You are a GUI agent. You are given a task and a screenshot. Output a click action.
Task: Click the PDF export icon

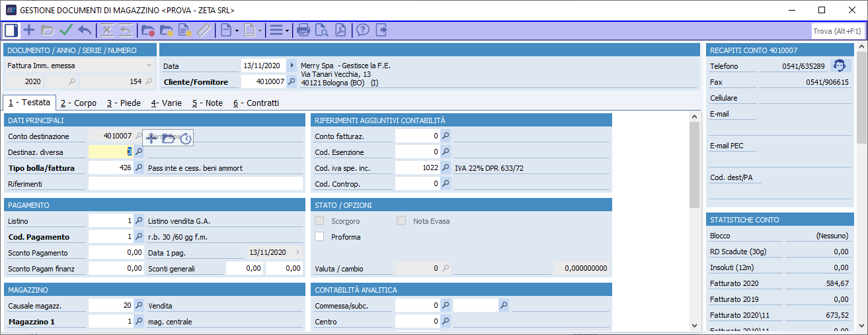(340, 30)
